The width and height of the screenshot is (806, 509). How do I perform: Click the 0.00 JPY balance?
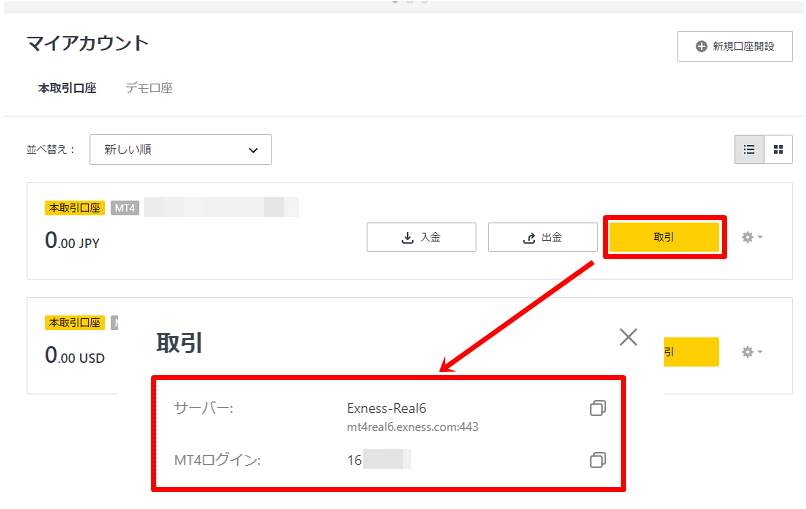click(72, 241)
